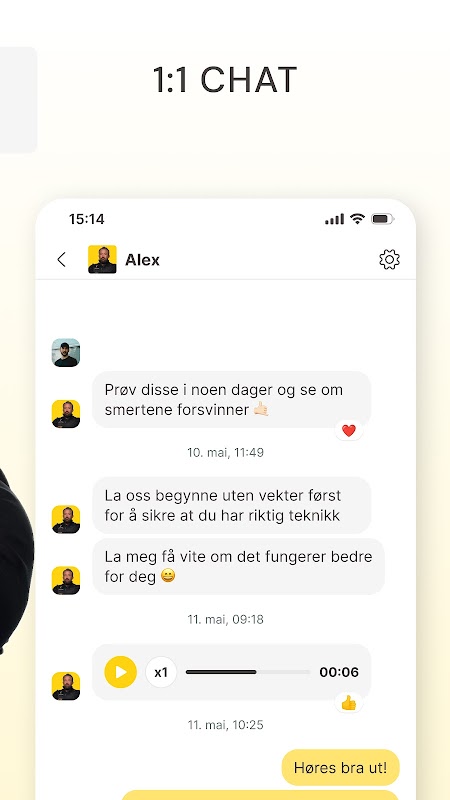
Task: Select the 'La meg få vite' message
Action: click(238, 566)
